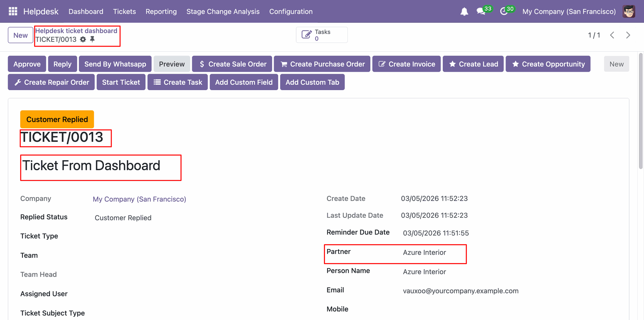Viewport: 644px width, 320px height.
Task: Follow the Helpdesk ticket dashboard breadcrumb link
Action: click(x=76, y=31)
